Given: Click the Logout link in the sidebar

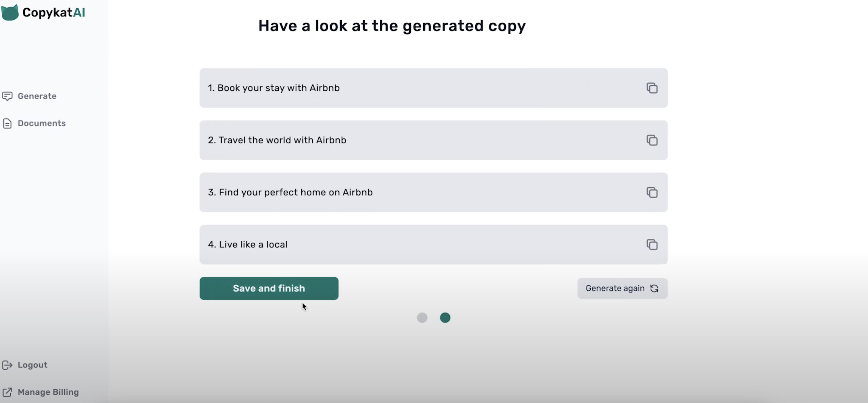Looking at the screenshot, I should (32, 365).
